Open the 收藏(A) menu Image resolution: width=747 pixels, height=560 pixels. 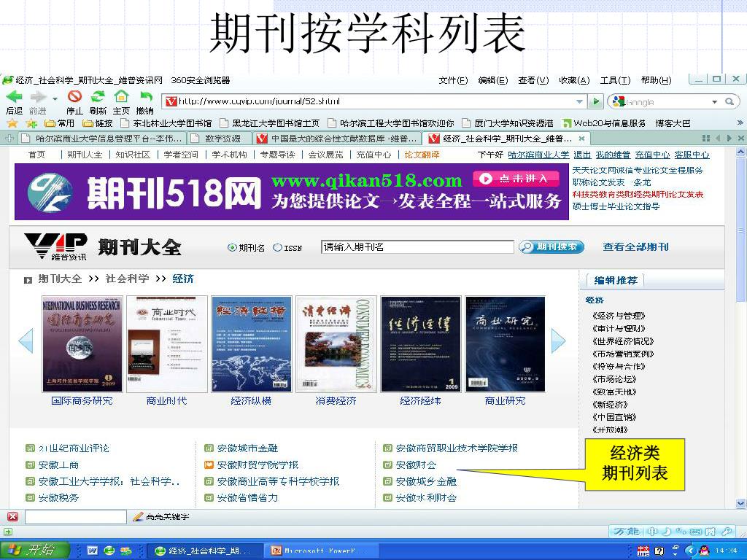point(574,80)
